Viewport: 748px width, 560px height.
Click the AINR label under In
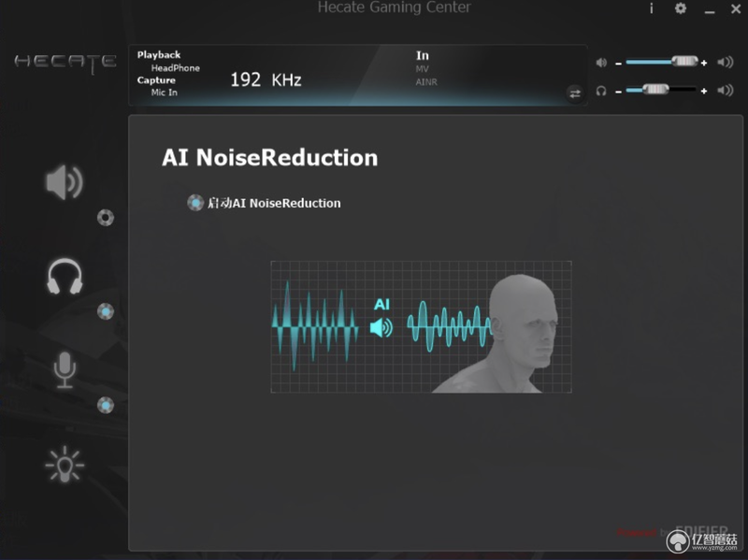tap(426, 82)
